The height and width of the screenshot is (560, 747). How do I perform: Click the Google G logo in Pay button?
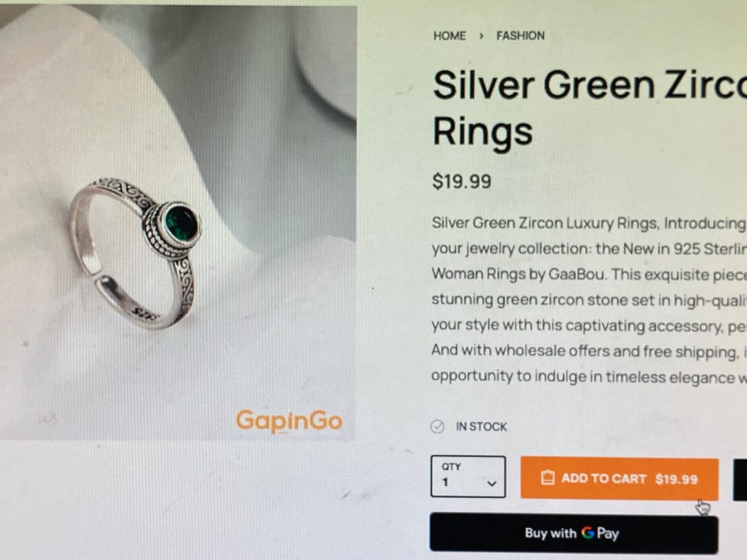[587, 532]
